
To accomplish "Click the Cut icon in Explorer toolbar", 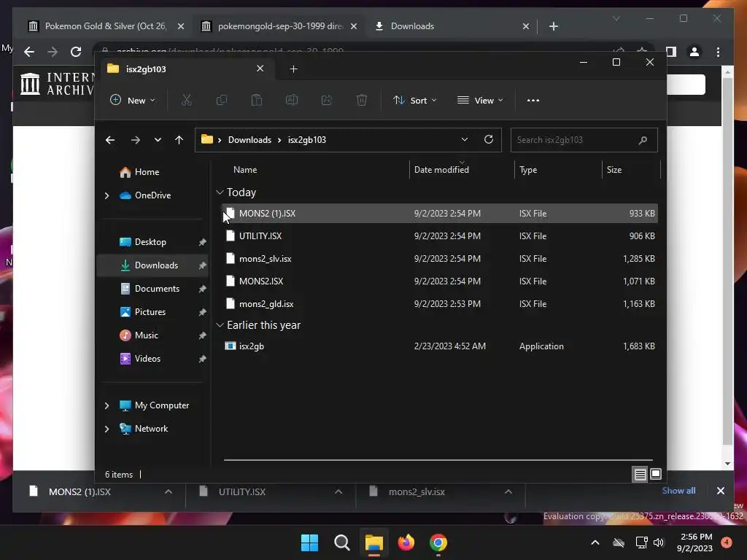I will (x=186, y=100).
